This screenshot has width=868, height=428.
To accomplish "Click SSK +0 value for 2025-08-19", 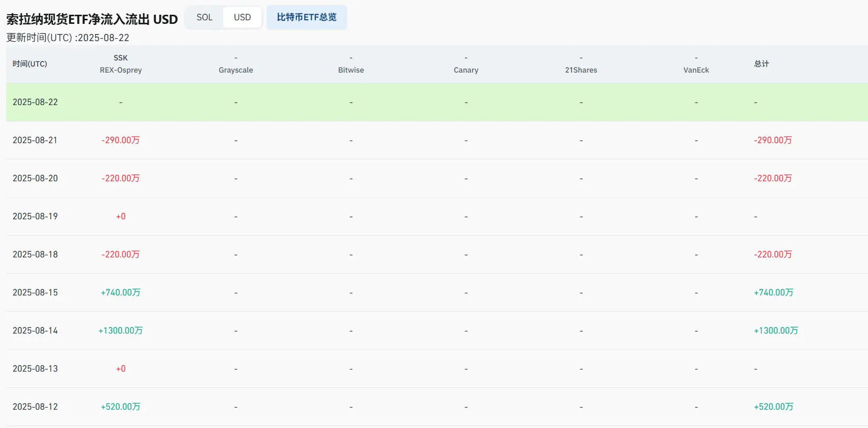I will pyautogui.click(x=121, y=216).
